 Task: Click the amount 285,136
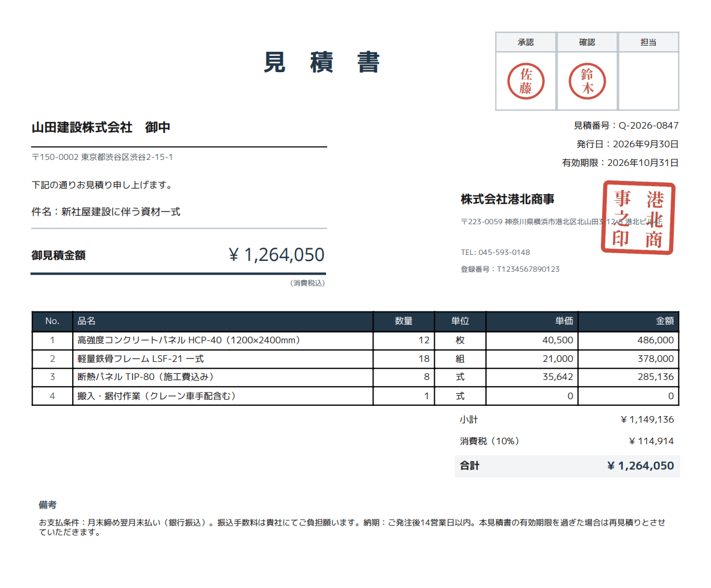(x=656, y=377)
